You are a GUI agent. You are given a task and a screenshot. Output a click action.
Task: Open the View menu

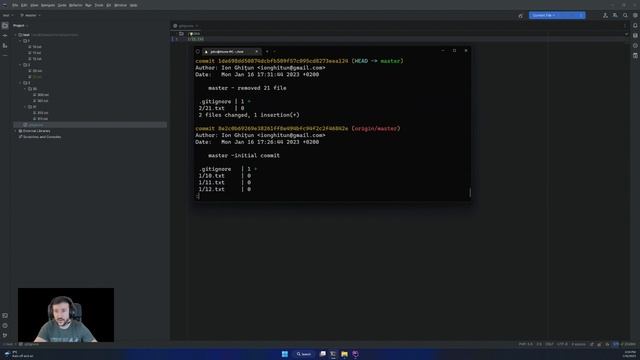34,5
